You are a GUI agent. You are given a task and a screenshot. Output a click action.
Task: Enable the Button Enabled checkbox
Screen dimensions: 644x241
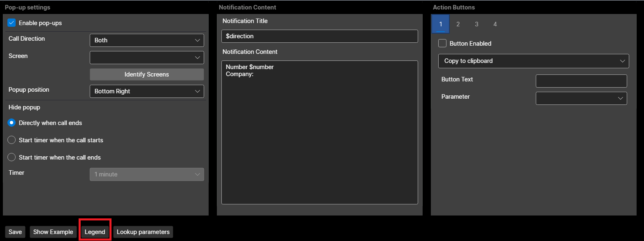(x=442, y=43)
